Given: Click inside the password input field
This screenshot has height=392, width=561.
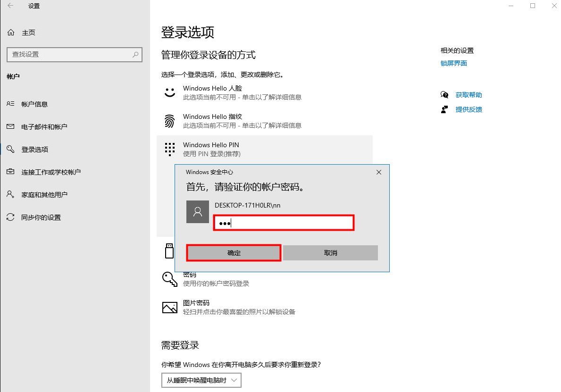Looking at the screenshot, I should (283, 222).
